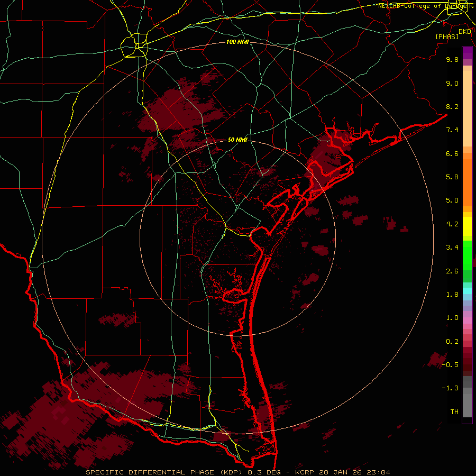The height and width of the screenshot is (476, 476).
Task: Click the orange segment of the color bar
Action: pos(467,182)
